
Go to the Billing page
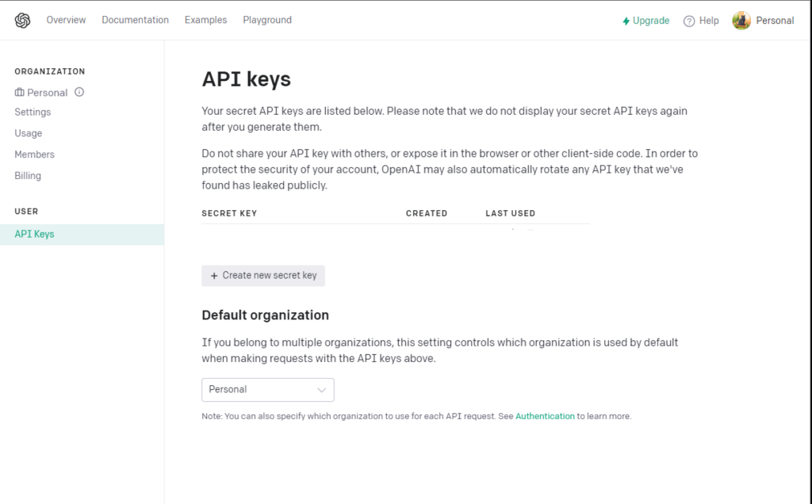(28, 175)
